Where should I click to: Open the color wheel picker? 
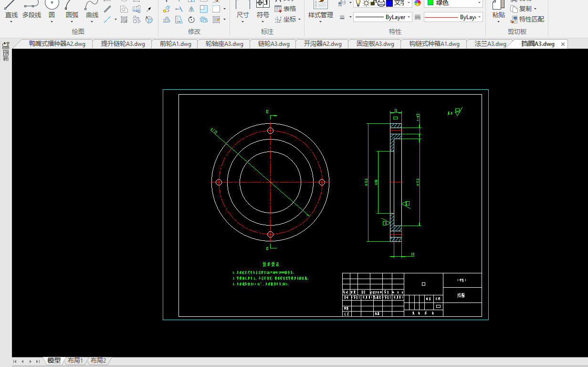tap(418, 3)
